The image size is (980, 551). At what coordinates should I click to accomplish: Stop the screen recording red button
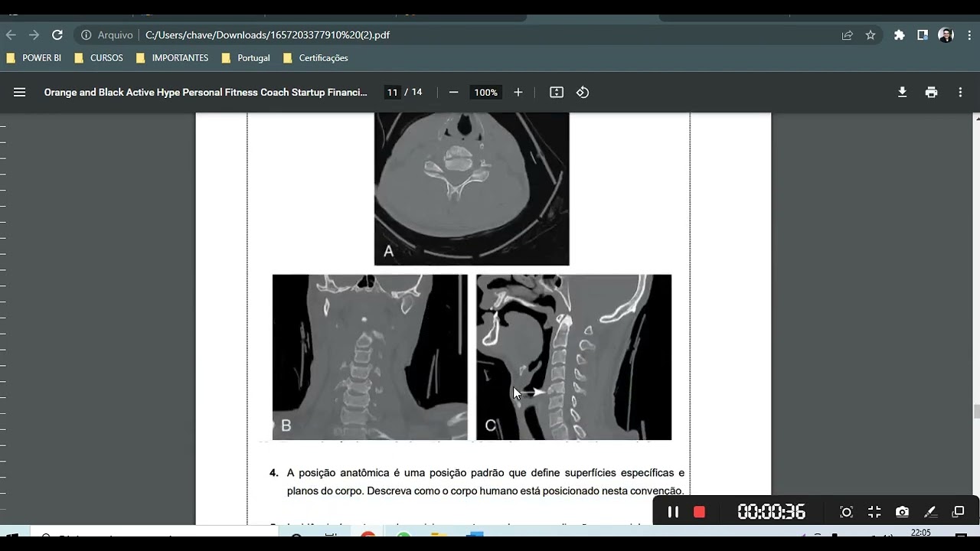pyautogui.click(x=699, y=512)
